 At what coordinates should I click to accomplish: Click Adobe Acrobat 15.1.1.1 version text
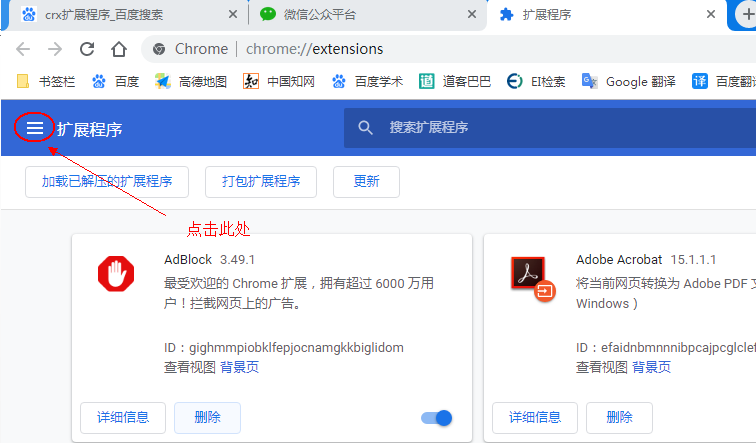(x=693, y=260)
